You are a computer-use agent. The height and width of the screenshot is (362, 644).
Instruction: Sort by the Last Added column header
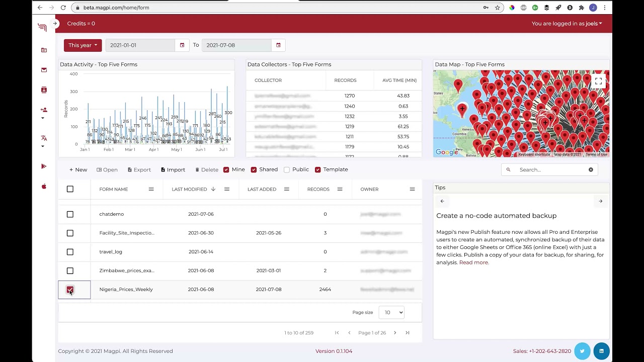tap(262, 189)
